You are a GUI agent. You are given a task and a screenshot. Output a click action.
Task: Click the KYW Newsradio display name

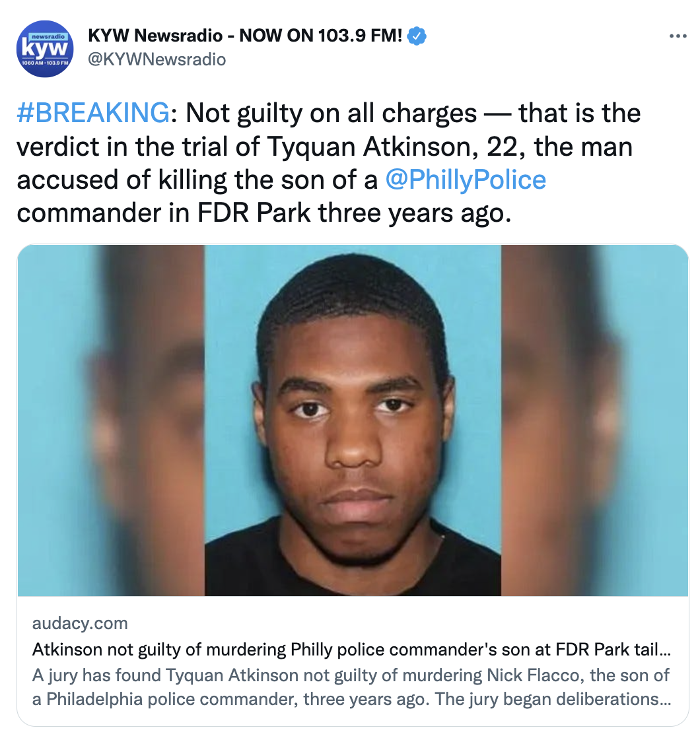[x=245, y=35]
